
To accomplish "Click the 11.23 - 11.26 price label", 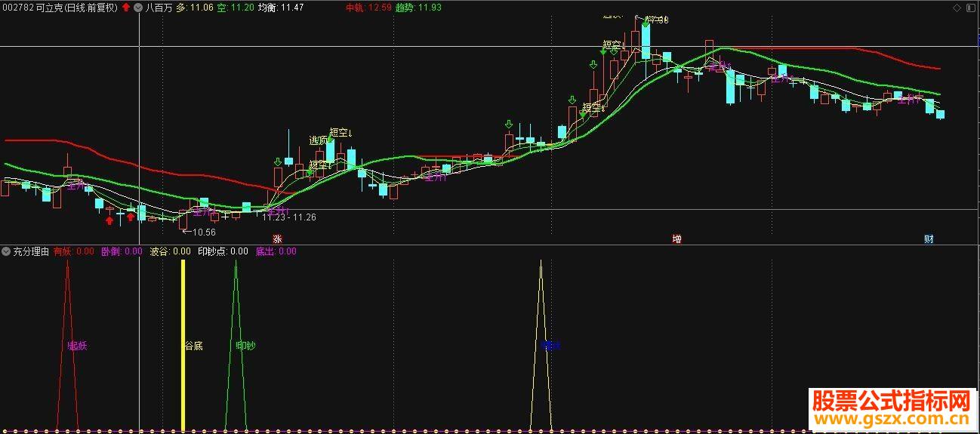I will pyautogui.click(x=289, y=217).
